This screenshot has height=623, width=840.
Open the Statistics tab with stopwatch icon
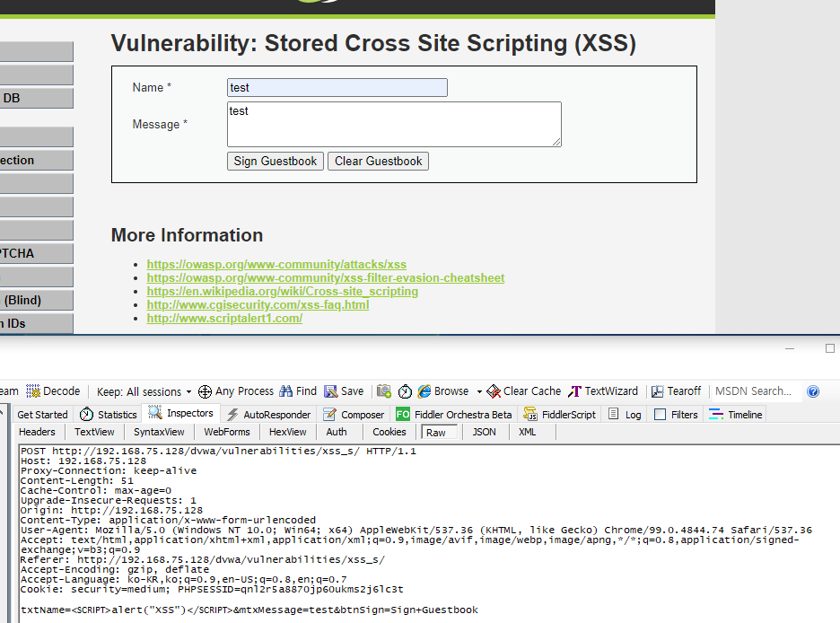point(109,414)
